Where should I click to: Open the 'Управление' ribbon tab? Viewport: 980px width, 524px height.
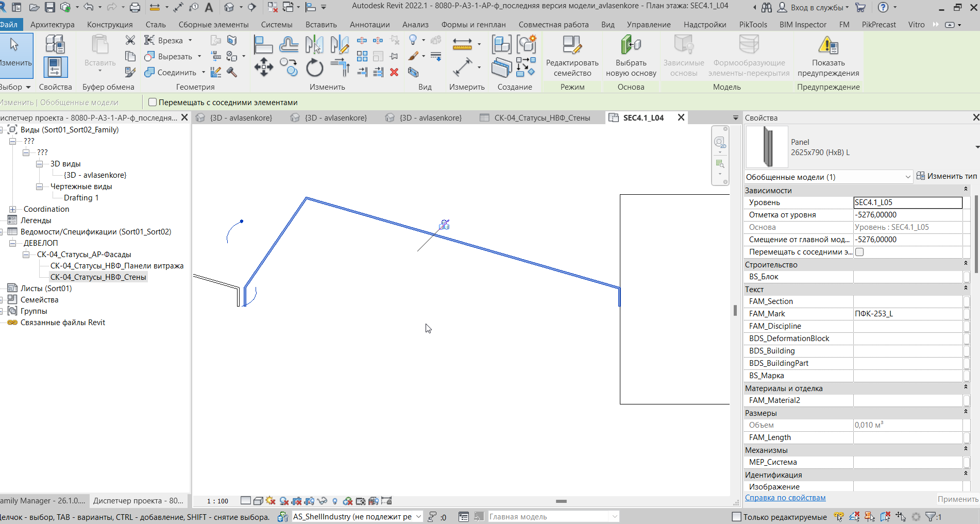[x=649, y=25]
